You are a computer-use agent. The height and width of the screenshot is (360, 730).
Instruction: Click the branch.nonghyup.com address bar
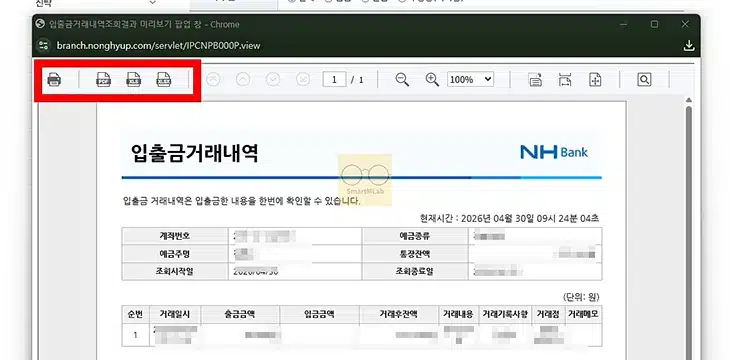[158, 46]
